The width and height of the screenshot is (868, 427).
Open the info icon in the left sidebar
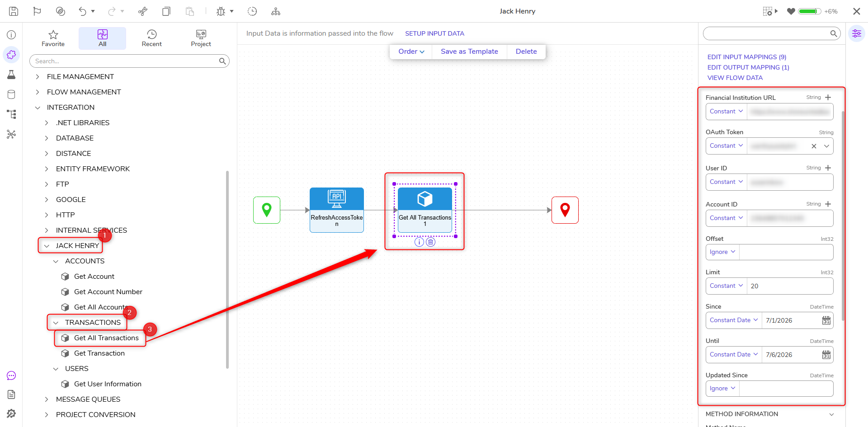pyautogui.click(x=11, y=35)
